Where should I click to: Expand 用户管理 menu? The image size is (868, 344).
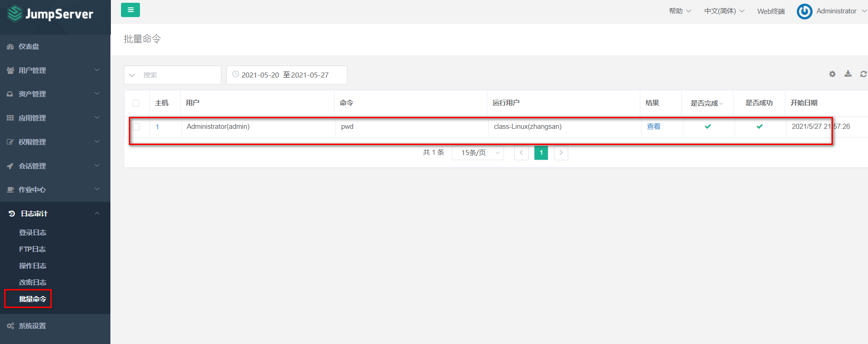55,70
